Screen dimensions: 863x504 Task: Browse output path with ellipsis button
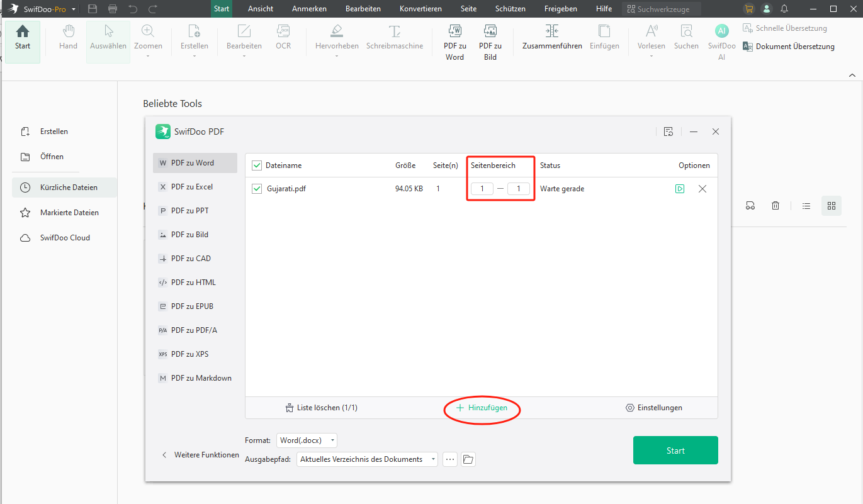[x=450, y=459]
